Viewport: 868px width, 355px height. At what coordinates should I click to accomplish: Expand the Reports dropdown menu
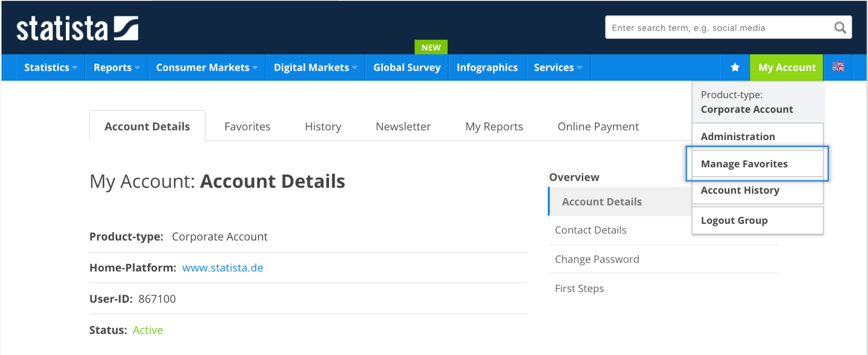pos(116,68)
